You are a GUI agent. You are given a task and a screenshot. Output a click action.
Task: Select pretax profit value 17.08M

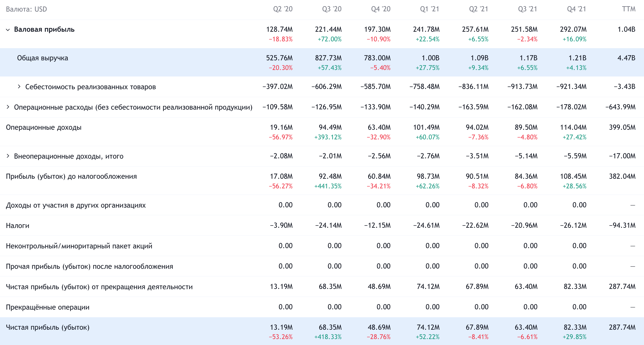coord(281,176)
